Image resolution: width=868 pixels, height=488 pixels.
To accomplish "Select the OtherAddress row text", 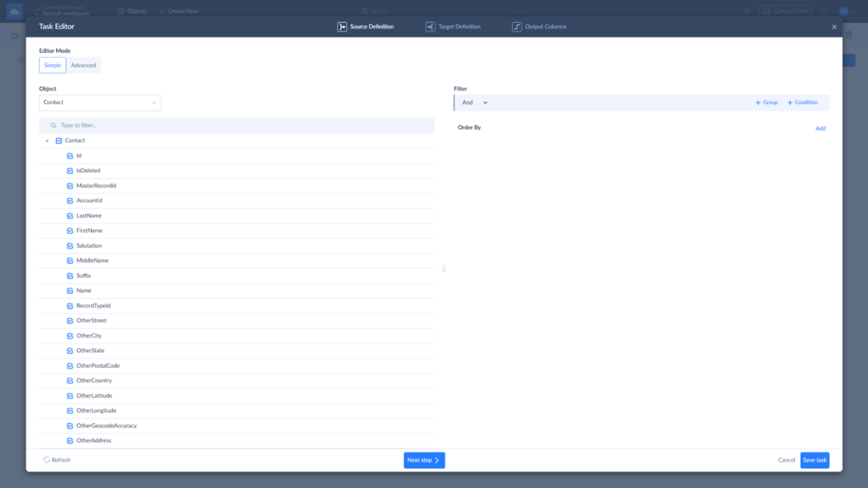I will [93, 440].
